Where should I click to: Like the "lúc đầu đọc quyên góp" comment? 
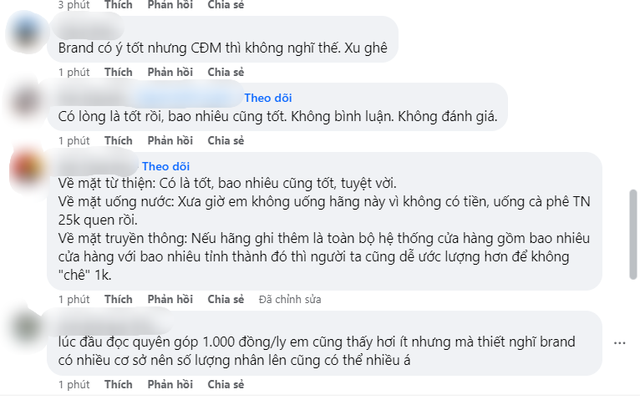[118, 384]
